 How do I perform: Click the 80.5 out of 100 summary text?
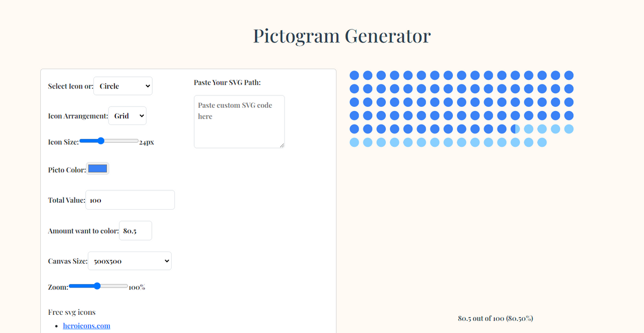pos(495,318)
